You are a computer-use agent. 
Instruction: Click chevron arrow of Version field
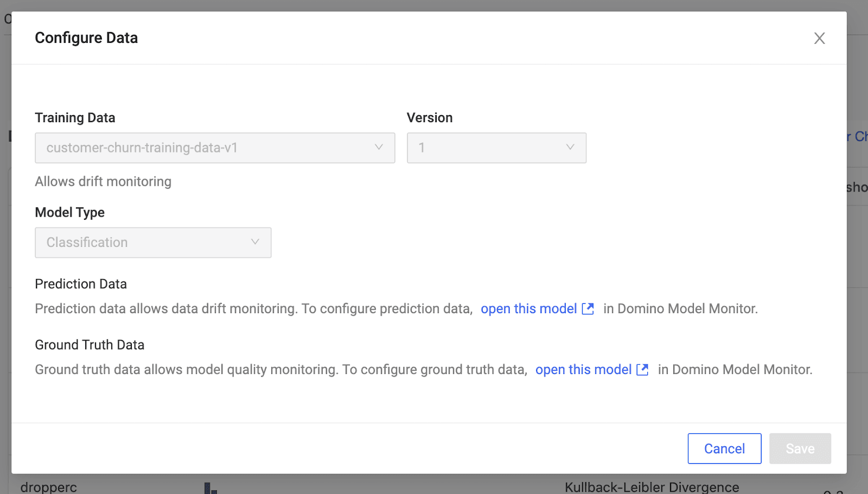pos(570,147)
